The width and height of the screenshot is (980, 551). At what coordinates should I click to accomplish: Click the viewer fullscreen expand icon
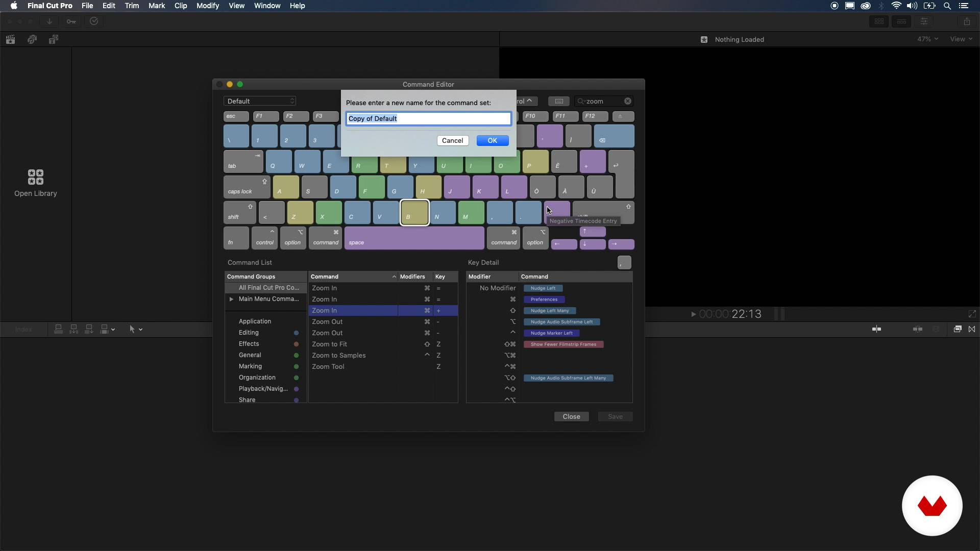tap(972, 314)
